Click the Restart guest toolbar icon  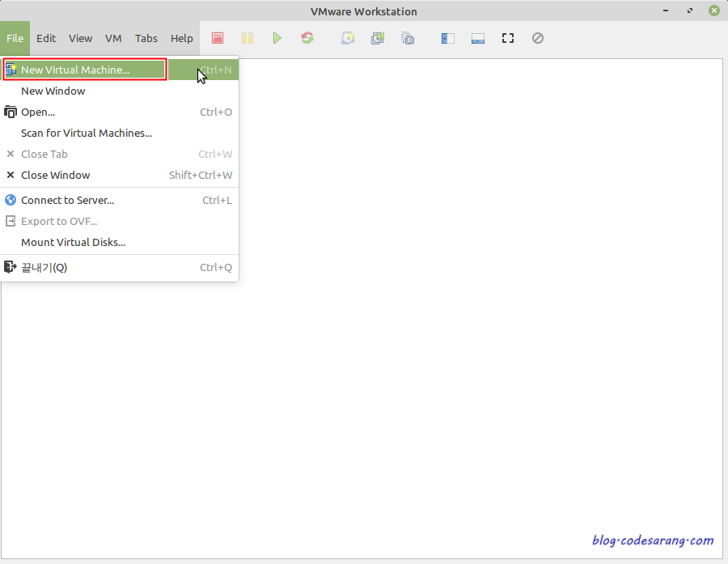pyautogui.click(x=307, y=38)
